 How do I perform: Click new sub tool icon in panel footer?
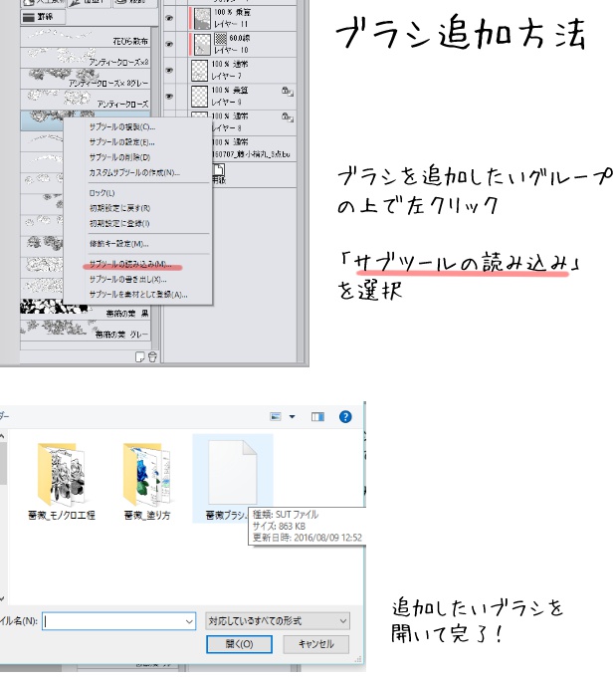coord(140,356)
